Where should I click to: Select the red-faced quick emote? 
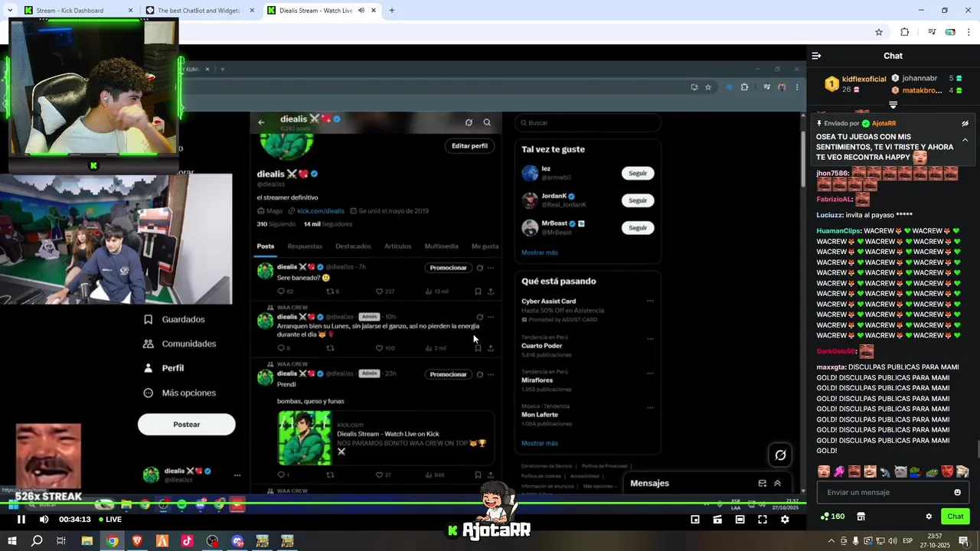pyautogui.click(x=947, y=471)
